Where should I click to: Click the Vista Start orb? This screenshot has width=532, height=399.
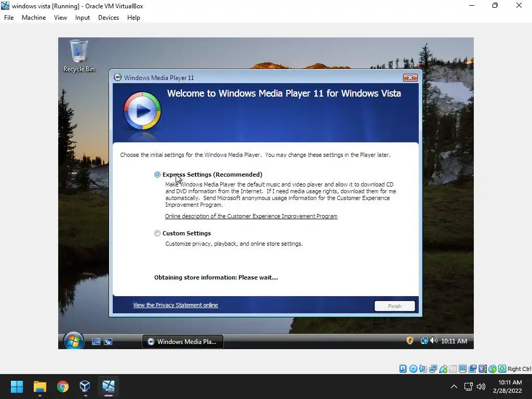[x=73, y=341]
